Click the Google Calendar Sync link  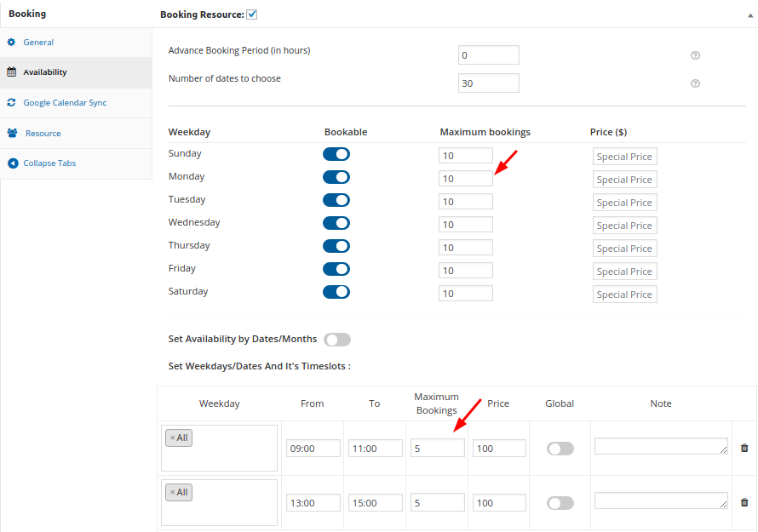[65, 103]
